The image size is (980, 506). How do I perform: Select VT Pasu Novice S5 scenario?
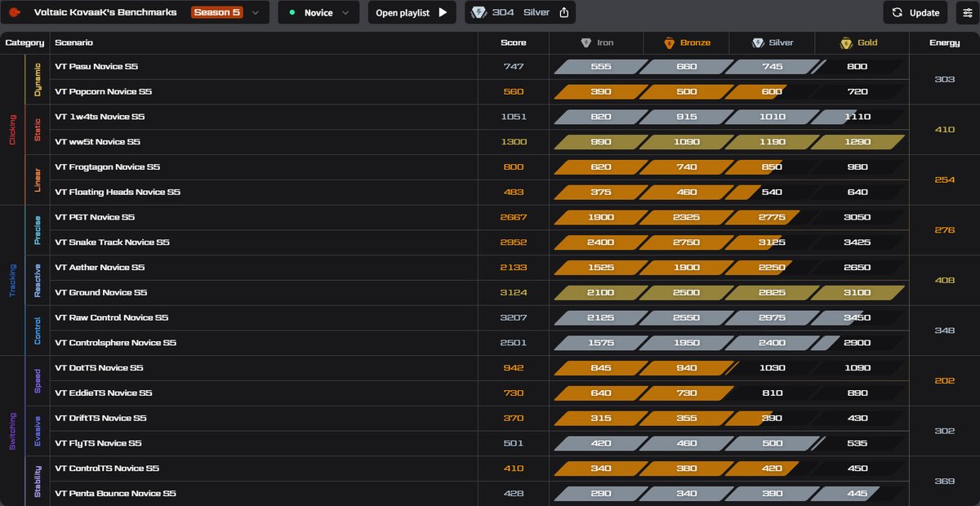tap(96, 67)
